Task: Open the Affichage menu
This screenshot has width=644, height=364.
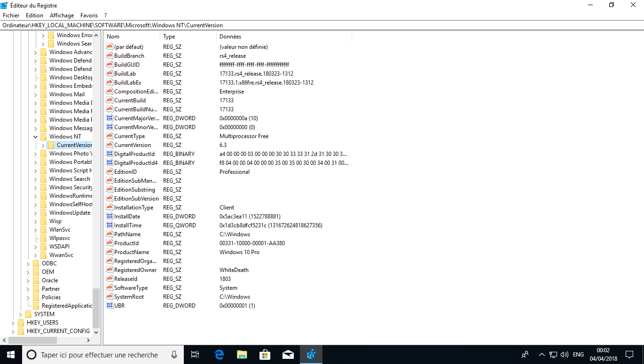Action: 62,15
